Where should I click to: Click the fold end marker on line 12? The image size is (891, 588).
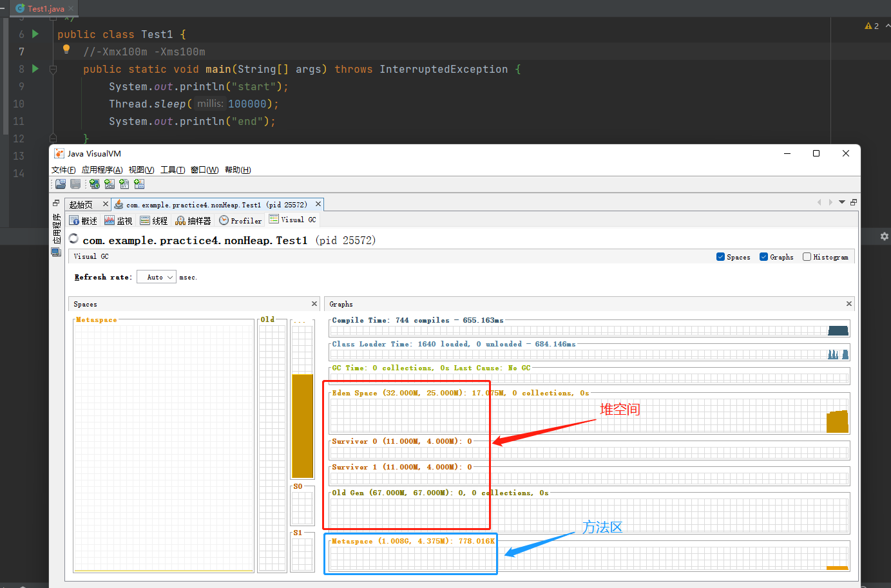click(53, 138)
